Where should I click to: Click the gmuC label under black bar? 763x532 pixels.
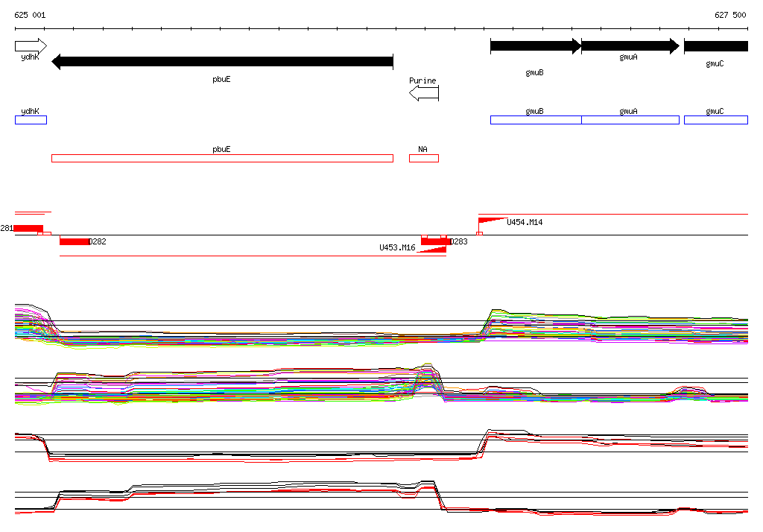(715, 64)
